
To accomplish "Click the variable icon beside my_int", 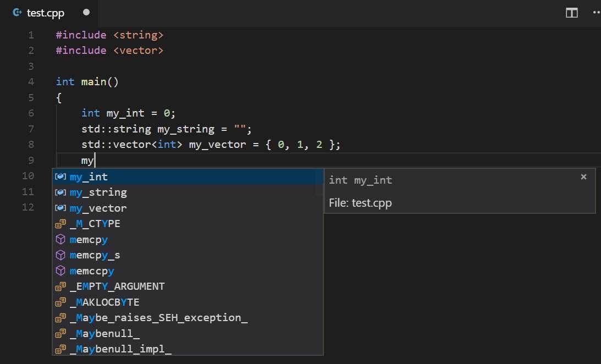I will pyautogui.click(x=60, y=177).
